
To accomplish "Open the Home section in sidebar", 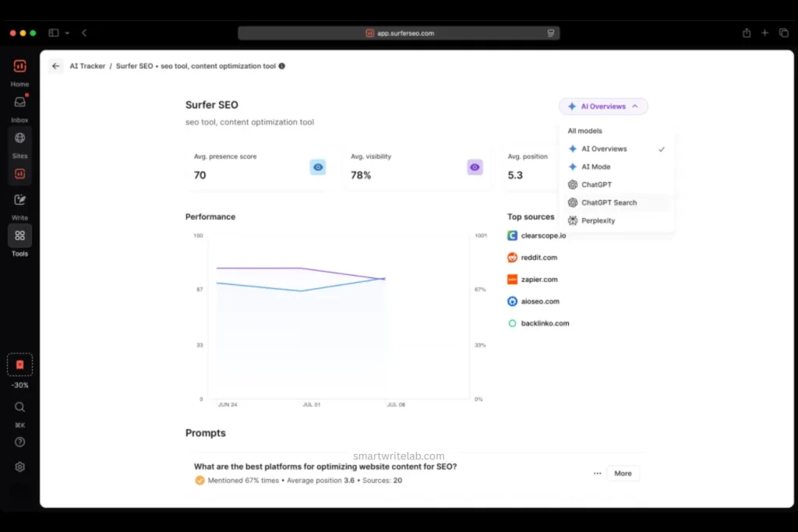I will pyautogui.click(x=19, y=72).
